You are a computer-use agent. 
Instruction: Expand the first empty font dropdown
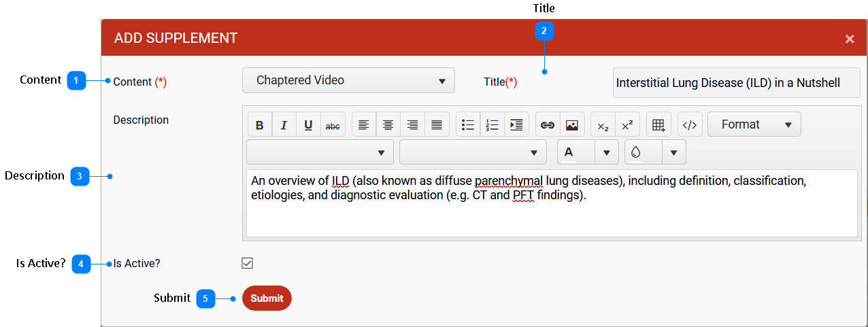coord(320,152)
